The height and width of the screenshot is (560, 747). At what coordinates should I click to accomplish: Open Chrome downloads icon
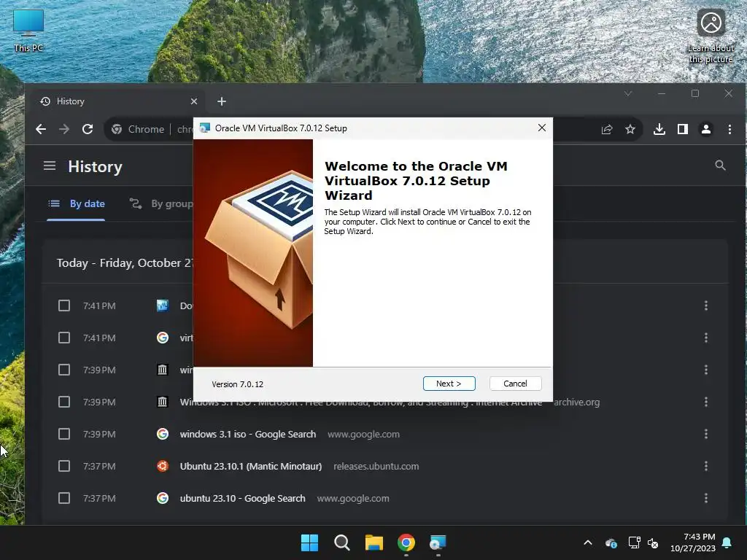pos(659,129)
